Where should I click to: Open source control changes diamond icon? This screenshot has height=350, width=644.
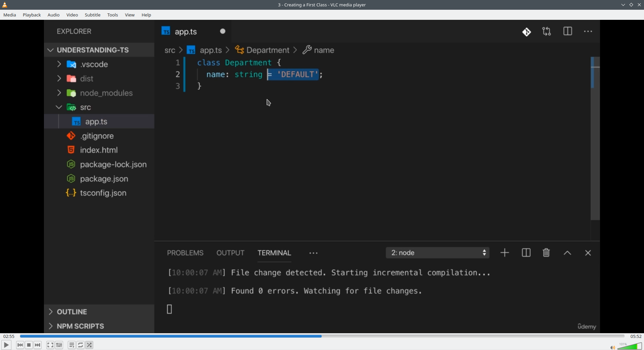[x=527, y=32]
